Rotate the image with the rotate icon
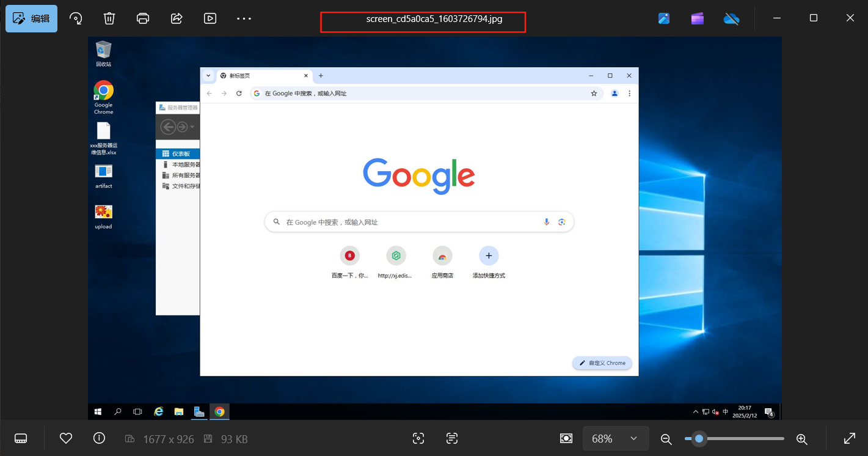Screen dimensions: 868x456 point(76,18)
